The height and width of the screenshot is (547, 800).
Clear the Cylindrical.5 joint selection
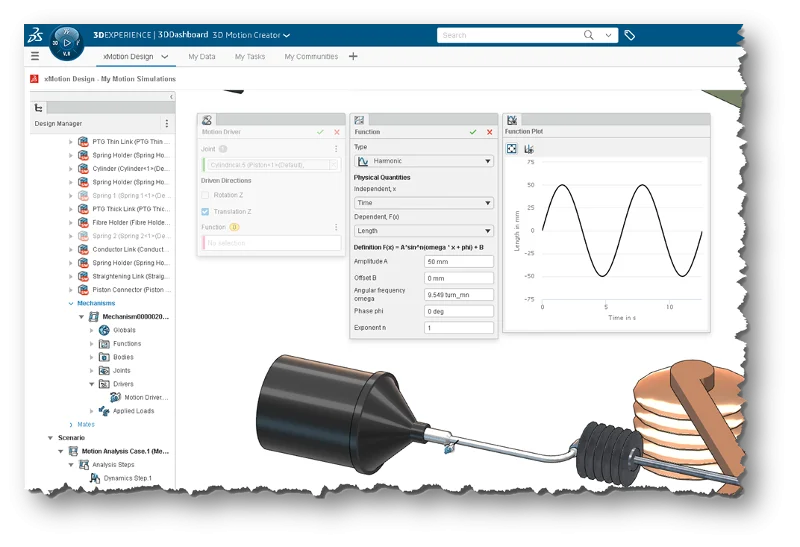[333, 165]
